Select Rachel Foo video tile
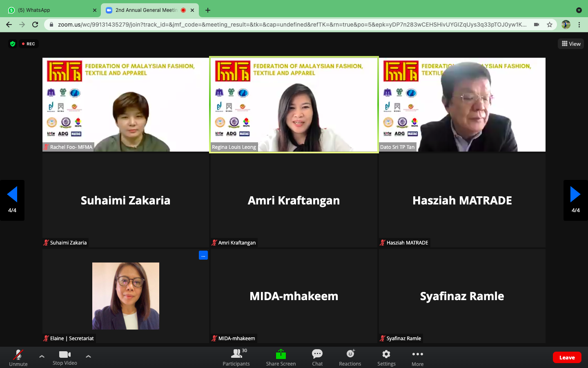This screenshot has width=588, height=368. pos(125,105)
